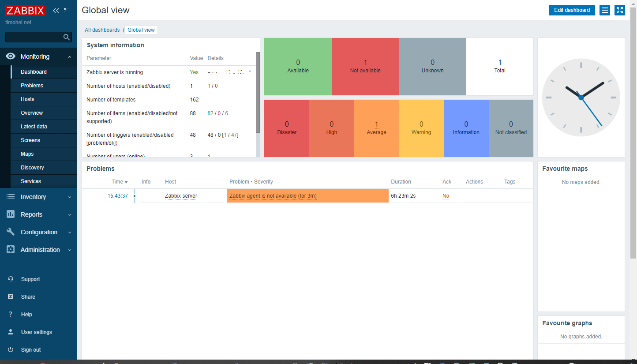Click the red Not available tile
637x364 pixels.
pos(365,67)
